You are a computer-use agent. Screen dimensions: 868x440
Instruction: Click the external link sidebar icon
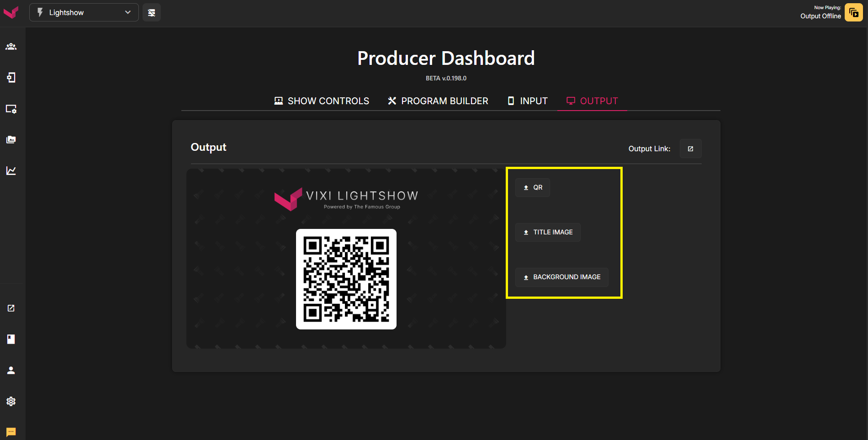tap(11, 308)
